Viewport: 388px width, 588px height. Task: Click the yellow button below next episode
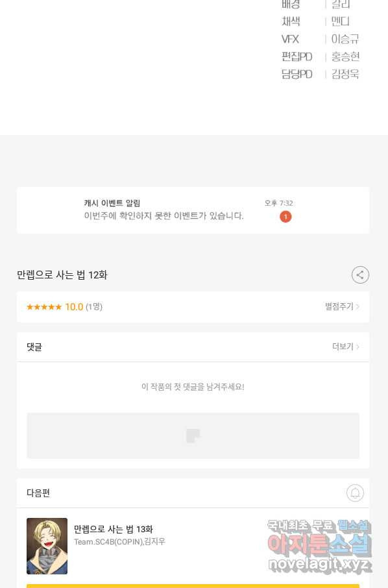coord(193,586)
